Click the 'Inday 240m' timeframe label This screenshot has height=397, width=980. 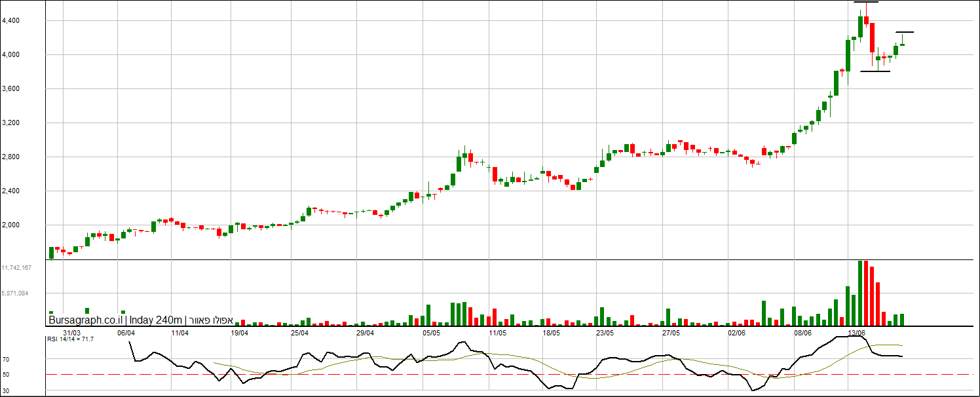click(156, 320)
